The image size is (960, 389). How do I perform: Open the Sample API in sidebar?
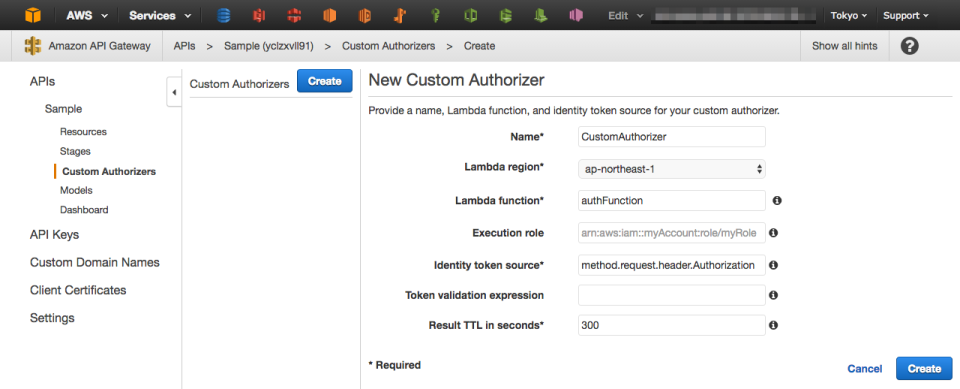pyautogui.click(x=63, y=109)
